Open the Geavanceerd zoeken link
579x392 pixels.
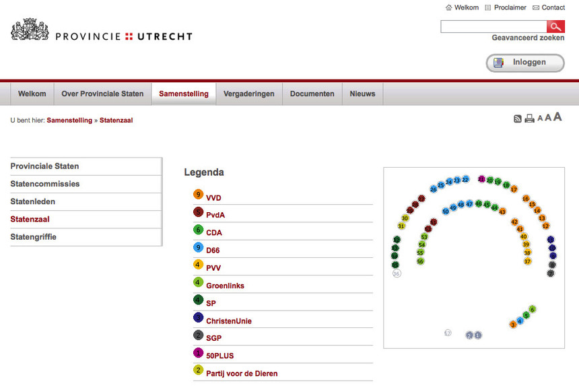[x=528, y=38]
